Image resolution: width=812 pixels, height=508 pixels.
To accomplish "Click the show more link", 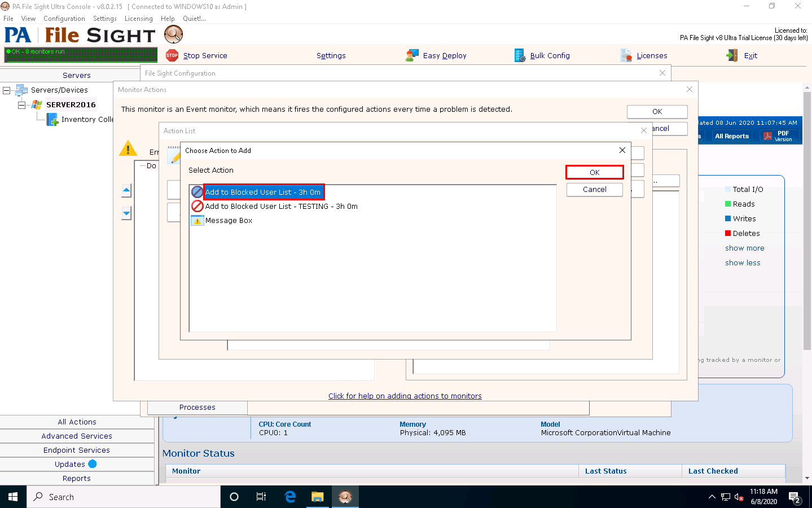I will (745, 248).
